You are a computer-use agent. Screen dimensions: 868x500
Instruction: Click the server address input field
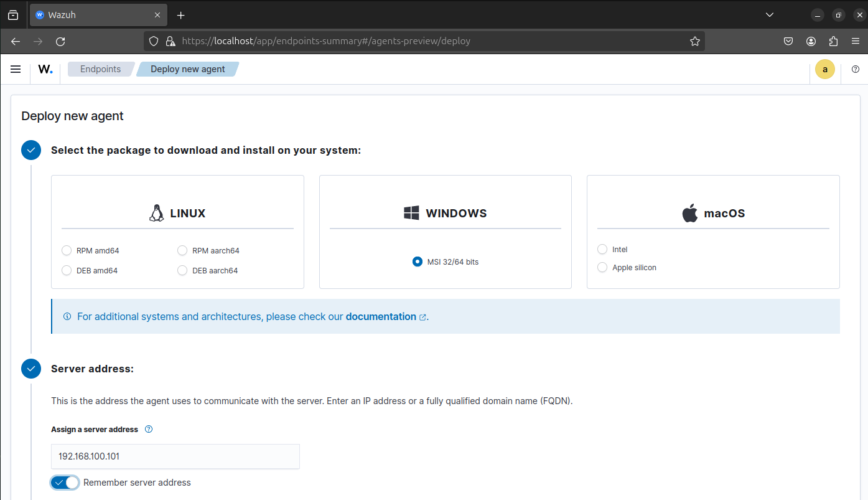175,456
